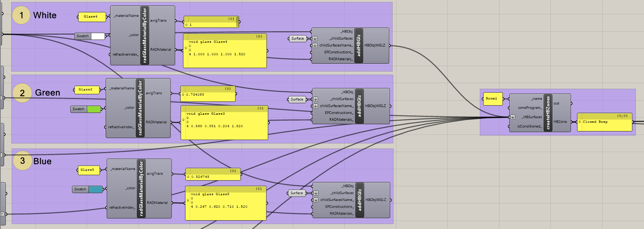644x229 pixels.
Task: Click the _HBSurfaces arrow icon on createHBZones
Action: 513,117
